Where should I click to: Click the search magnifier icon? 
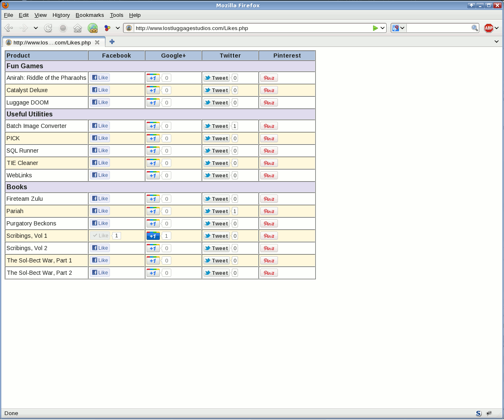click(475, 28)
